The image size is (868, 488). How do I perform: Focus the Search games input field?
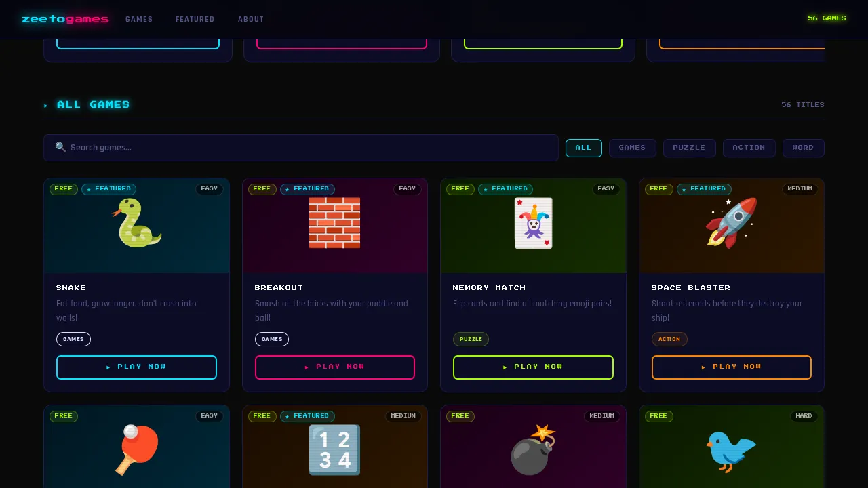[301, 148]
